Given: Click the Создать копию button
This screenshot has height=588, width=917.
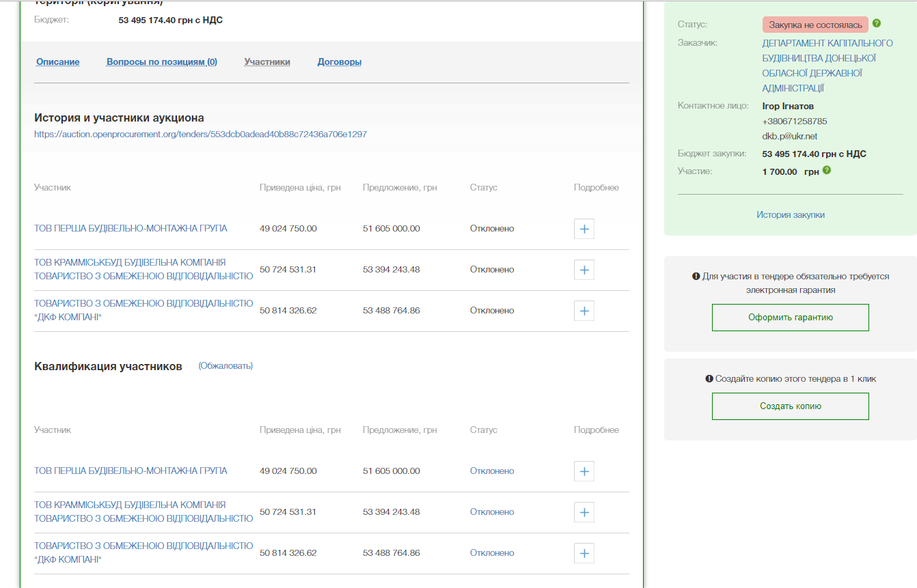Looking at the screenshot, I should tap(790, 406).
